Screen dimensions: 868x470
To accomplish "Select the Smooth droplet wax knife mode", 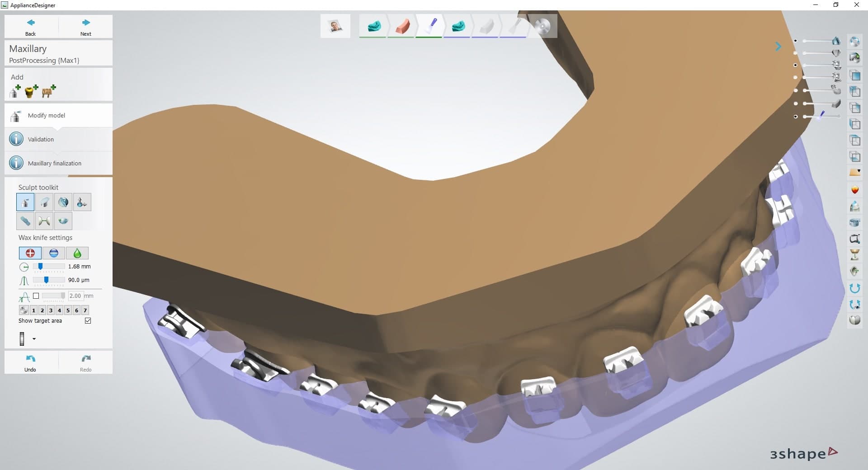I will tap(77, 253).
